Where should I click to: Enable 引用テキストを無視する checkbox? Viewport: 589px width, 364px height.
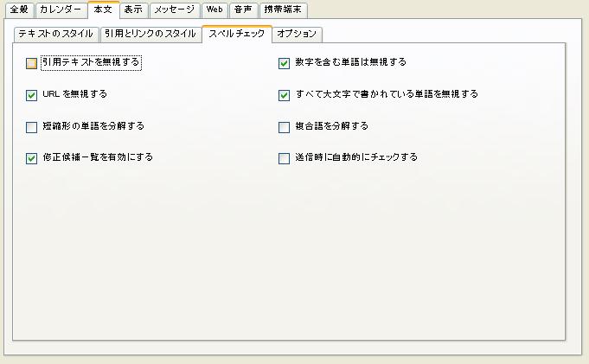31,63
